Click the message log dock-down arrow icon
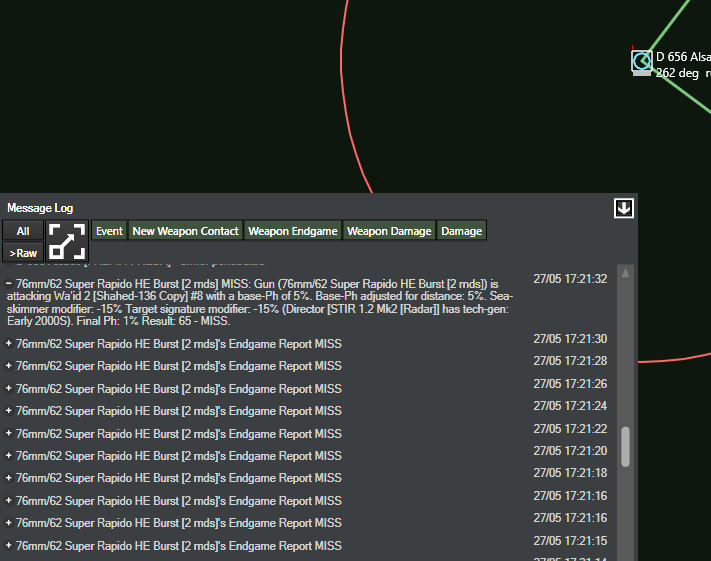Image resolution: width=711 pixels, height=561 pixels. click(x=623, y=208)
